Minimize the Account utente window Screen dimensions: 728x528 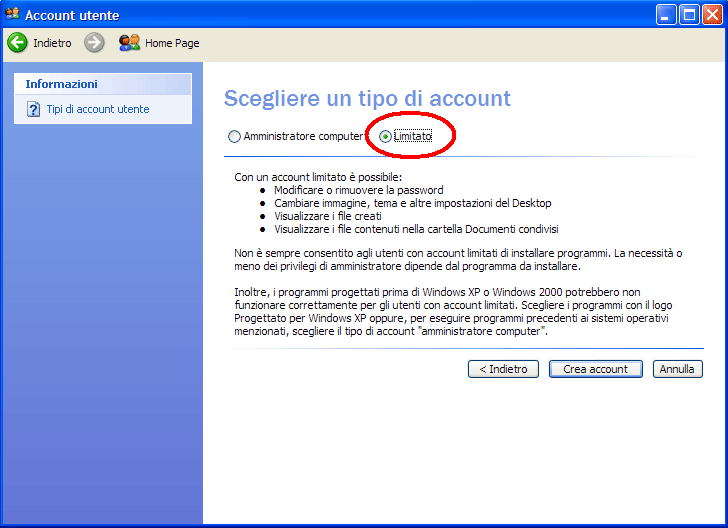tap(666, 15)
